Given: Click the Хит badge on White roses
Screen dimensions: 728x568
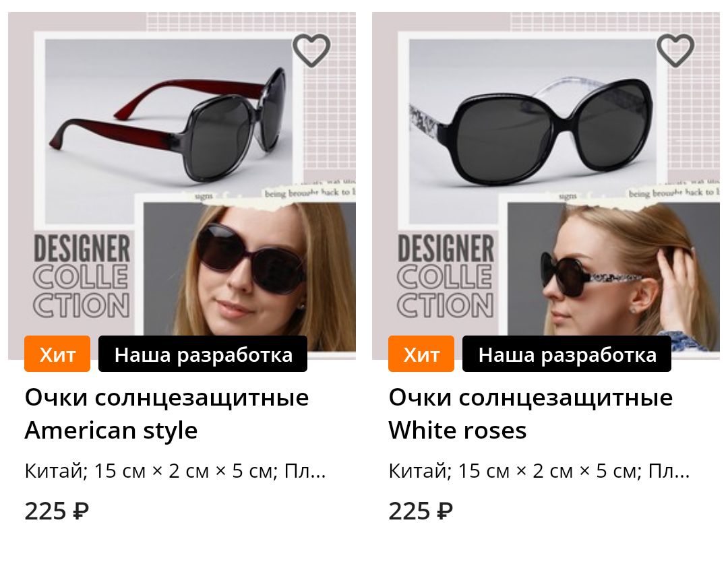Looking at the screenshot, I should pos(421,354).
